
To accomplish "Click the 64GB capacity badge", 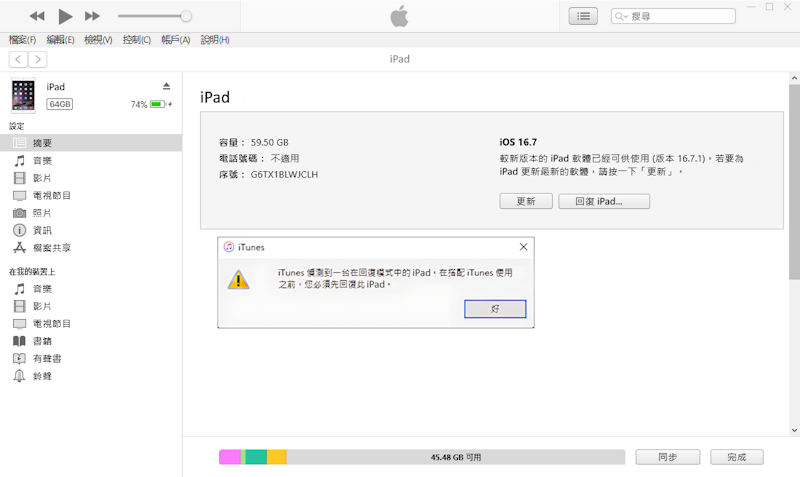I will coord(60,104).
